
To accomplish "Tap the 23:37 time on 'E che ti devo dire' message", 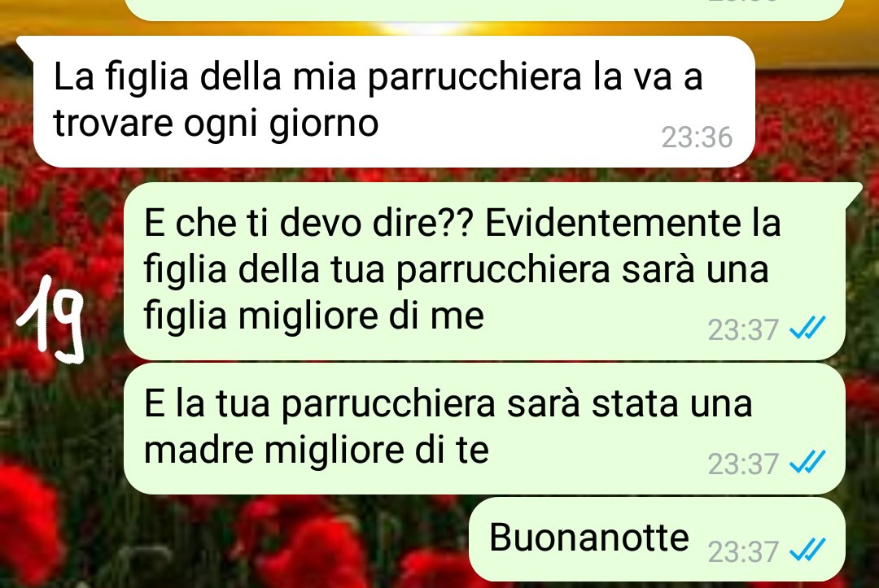I will click(743, 330).
